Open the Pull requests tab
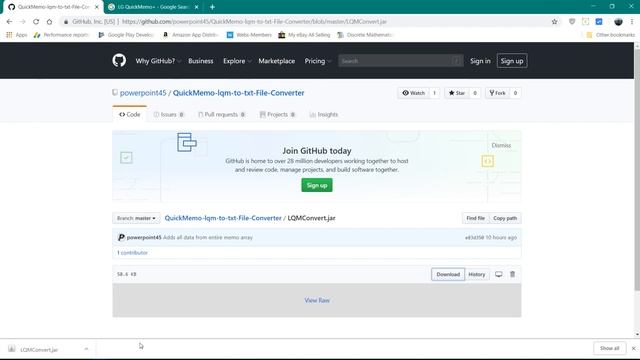Screen dimensions: 640x360 [x=221, y=115]
